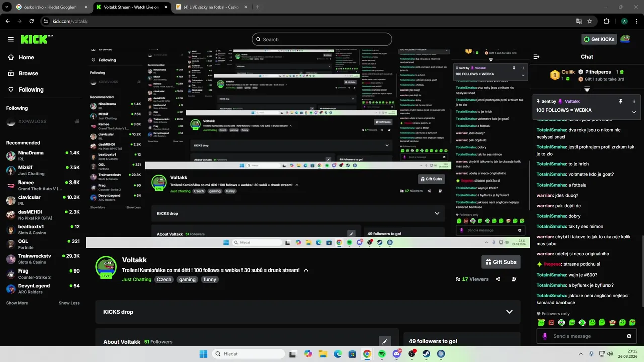Image resolution: width=644 pixels, height=362 pixels.
Task: Click the moderator user icon beside share
Action: [514, 279]
